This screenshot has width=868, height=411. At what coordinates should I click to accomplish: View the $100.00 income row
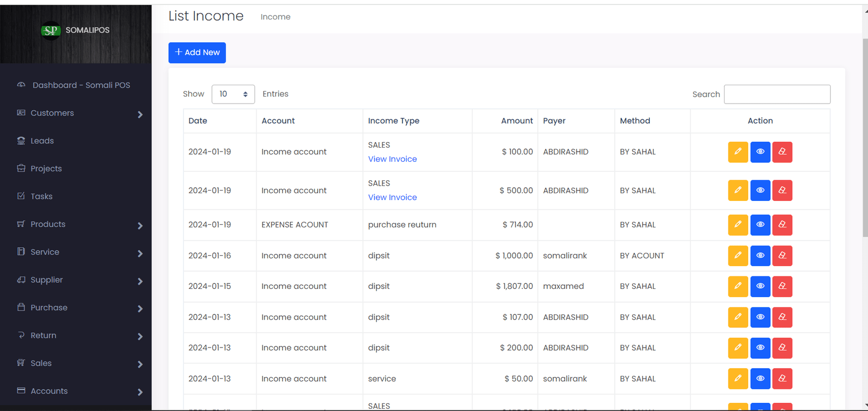pyautogui.click(x=760, y=152)
